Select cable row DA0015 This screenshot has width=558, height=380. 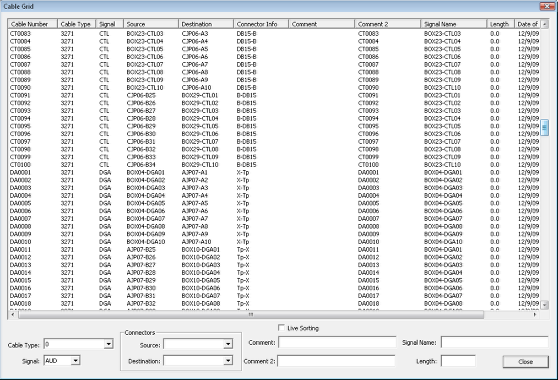(274, 280)
